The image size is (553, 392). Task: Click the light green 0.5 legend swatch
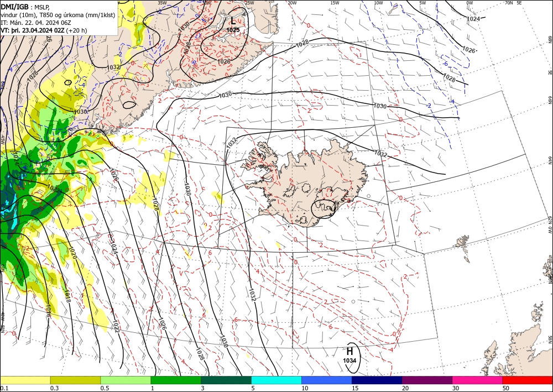[x=126, y=380]
